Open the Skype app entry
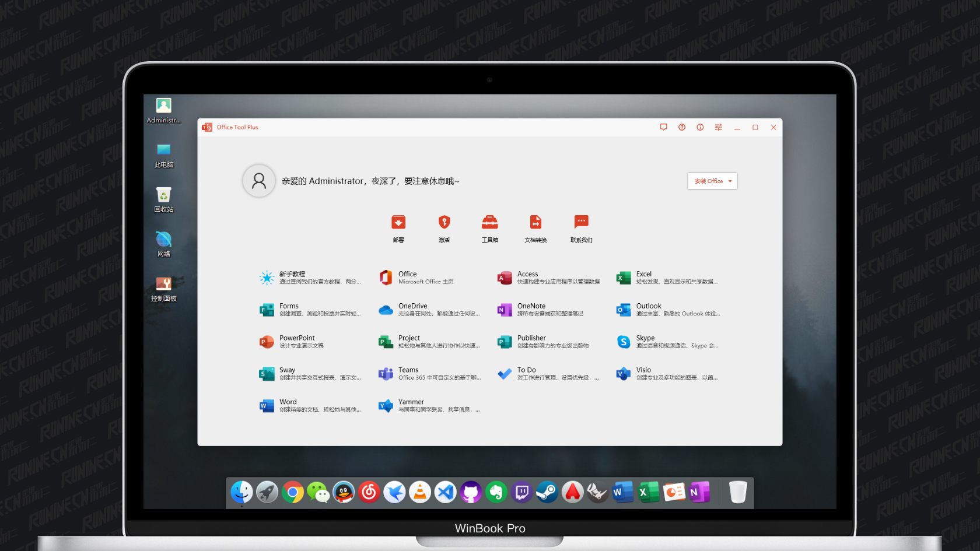Image resolution: width=980 pixels, height=551 pixels. point(667,342)
